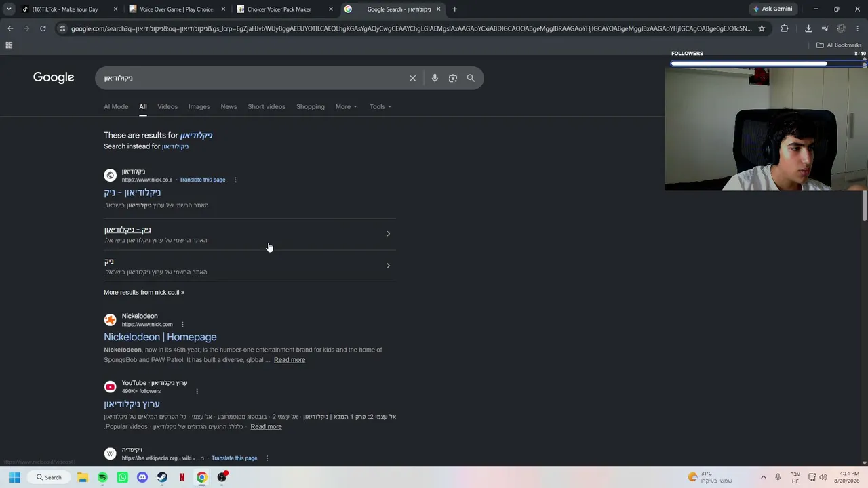Expand the More search filters dropdown

pyautogui.click(x=346, y=106)
